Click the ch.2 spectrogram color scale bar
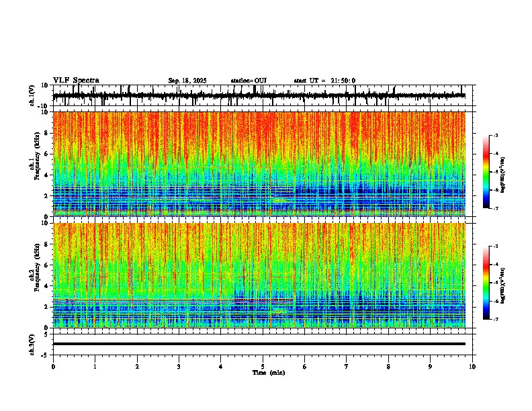Viewport: 532px width, 411px height. 486,283
